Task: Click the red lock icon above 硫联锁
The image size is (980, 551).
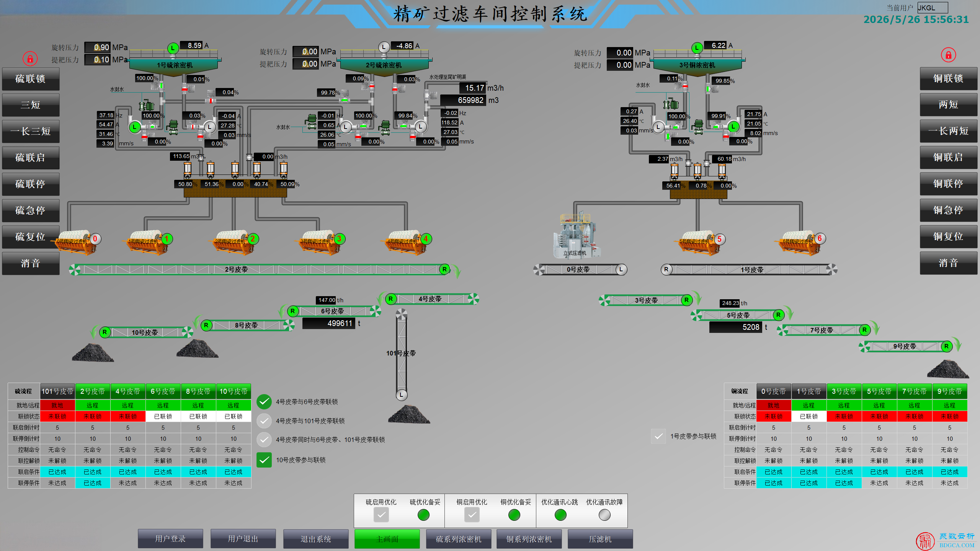Action: (x=30, y=59)
